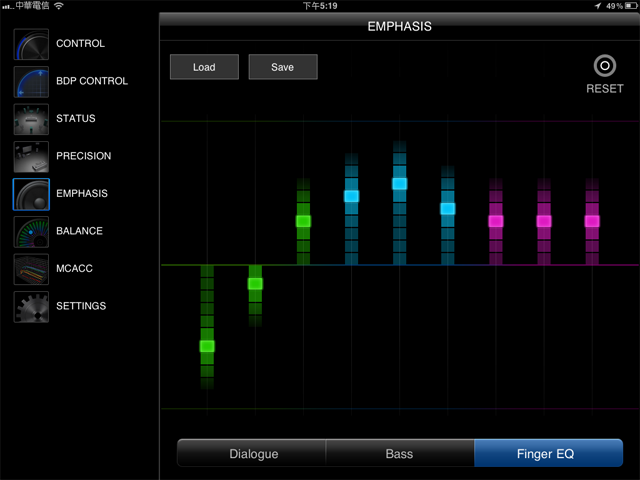640x480 pixels.
Task: Select the Finger EQ tab
Action: (549, 453)
